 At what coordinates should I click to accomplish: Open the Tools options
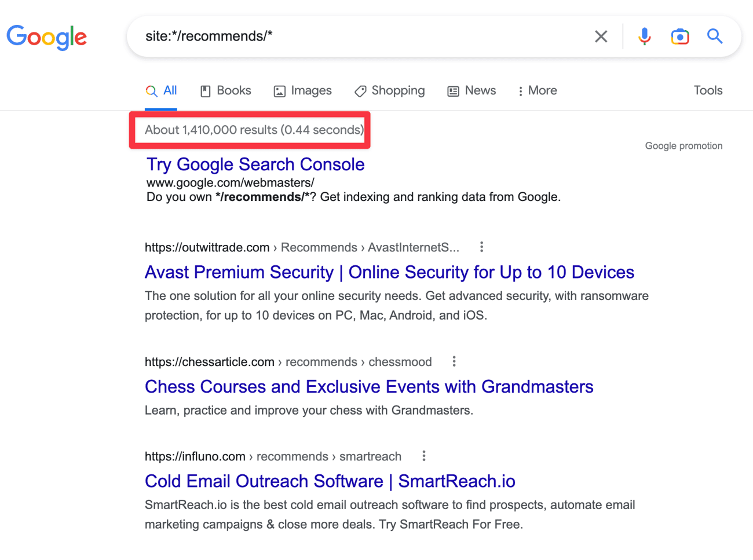708,91
